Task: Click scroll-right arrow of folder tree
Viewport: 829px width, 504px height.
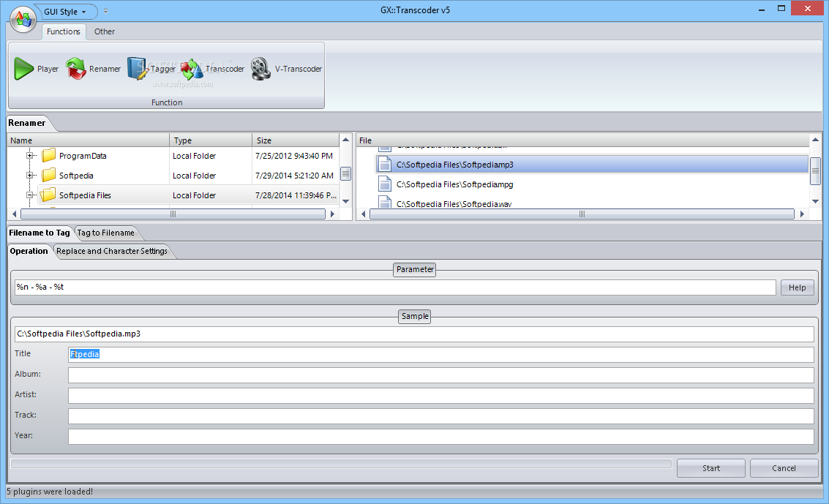Action: (x=333, y=214)
